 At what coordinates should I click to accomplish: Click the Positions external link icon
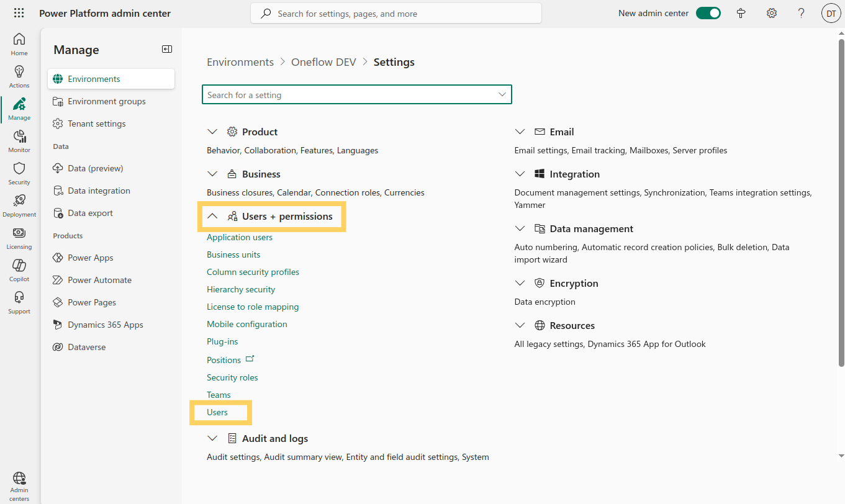pos(250,359)
